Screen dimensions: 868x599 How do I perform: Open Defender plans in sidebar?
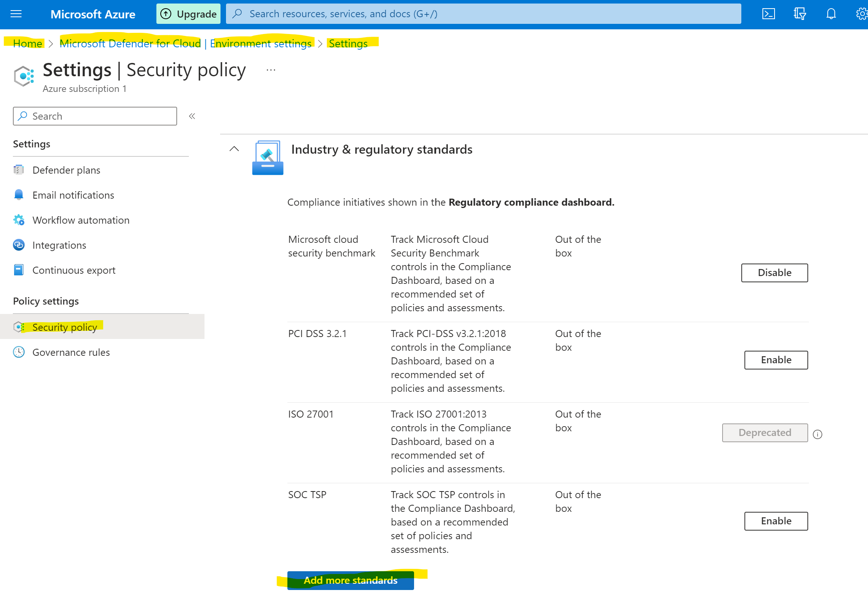66,170
